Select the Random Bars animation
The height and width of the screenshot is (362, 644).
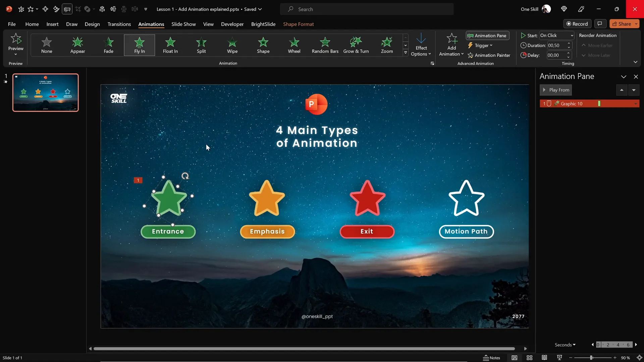[325, 45]
